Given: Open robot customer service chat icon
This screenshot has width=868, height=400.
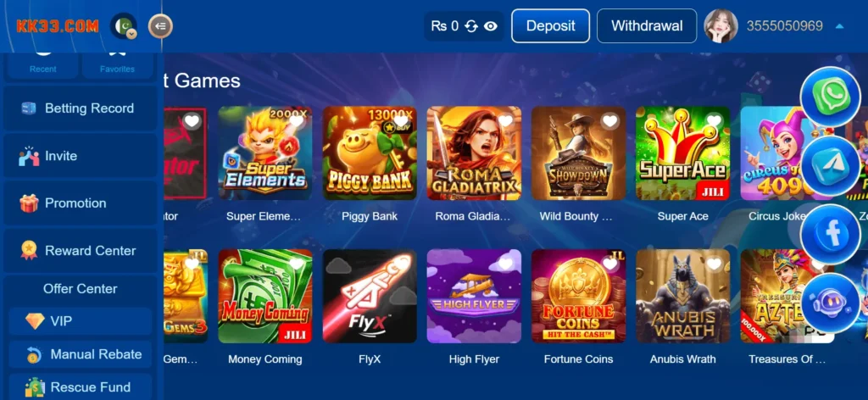Looking at the screenshot, I should click(x=830, y=303).
